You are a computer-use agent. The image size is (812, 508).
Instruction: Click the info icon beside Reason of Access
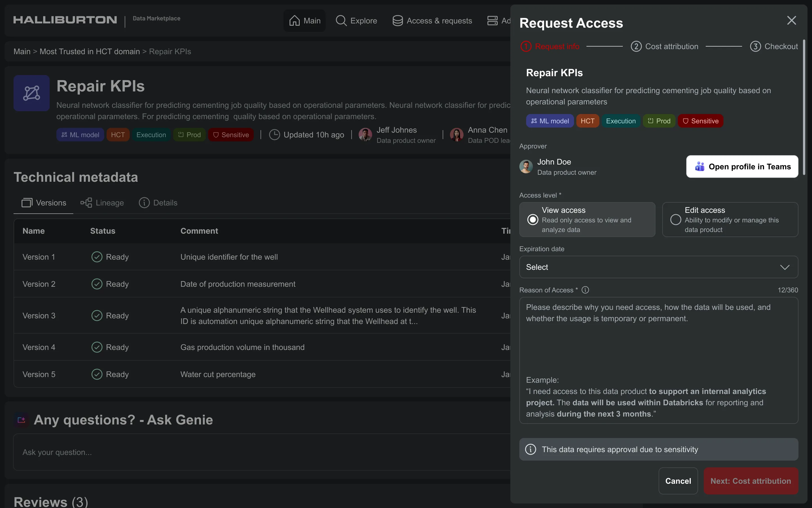click(x=585, y=290)
